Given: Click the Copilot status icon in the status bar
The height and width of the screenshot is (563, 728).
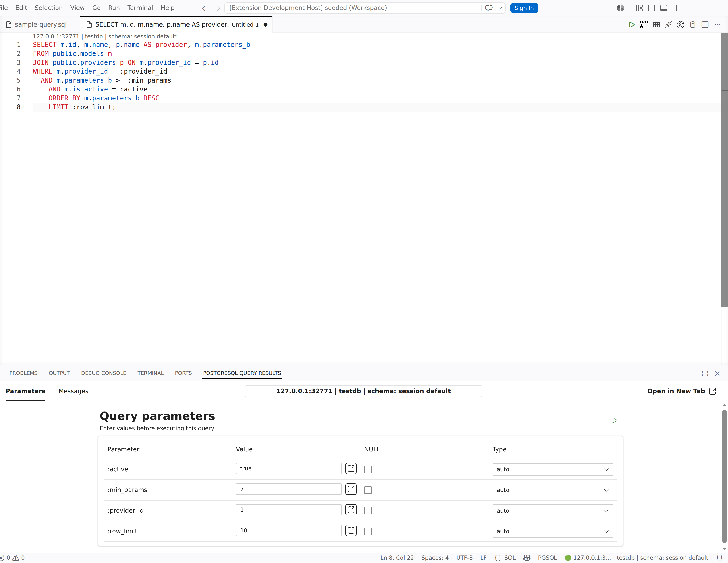Looking at the screenshot, I should tap(527, 558).
